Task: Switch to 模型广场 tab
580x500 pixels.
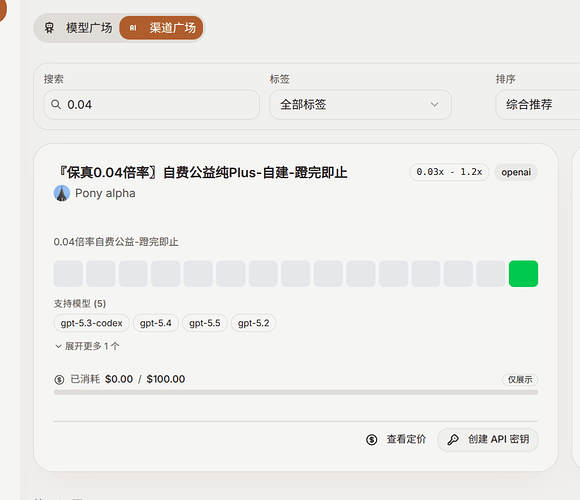Action: 78,28
